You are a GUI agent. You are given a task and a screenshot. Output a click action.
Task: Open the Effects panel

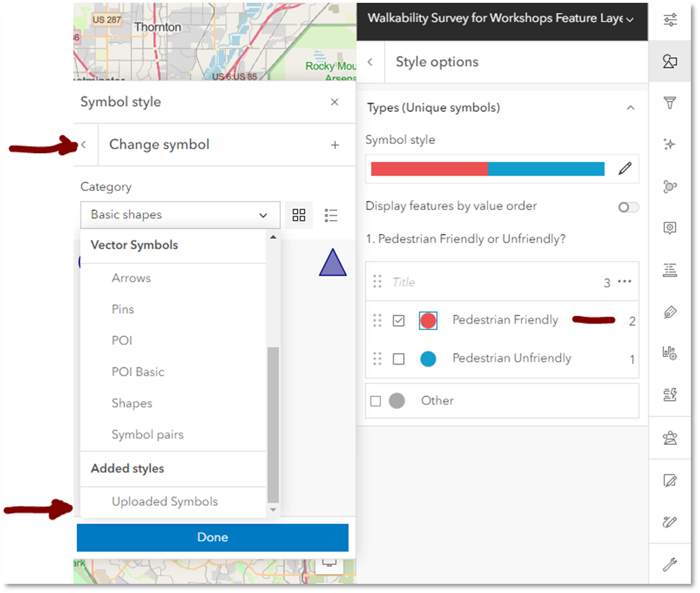point(669,144)
